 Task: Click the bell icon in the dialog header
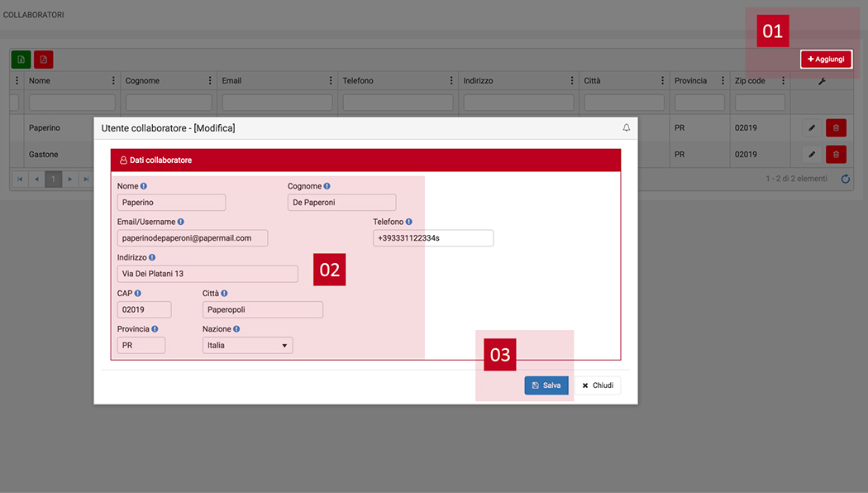626,128
